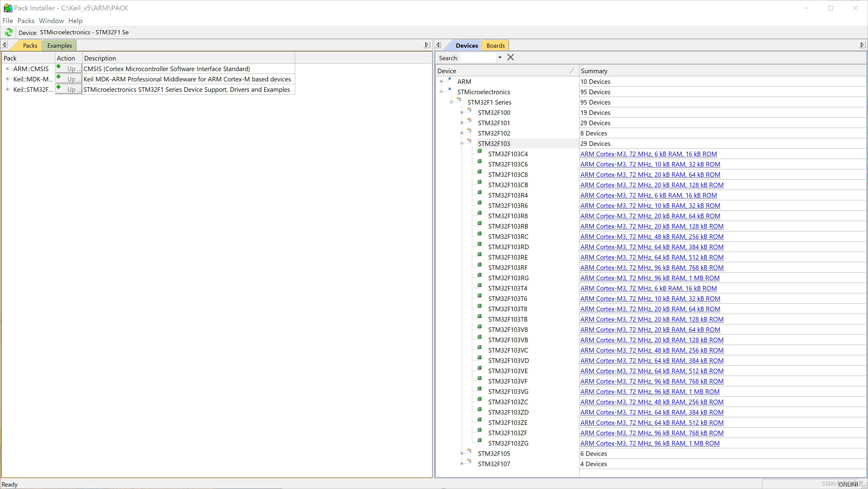This screenshot has height=489, width=868.
Task: Expand the ARM vendor tree node
Action: click(x=441, y=82)
